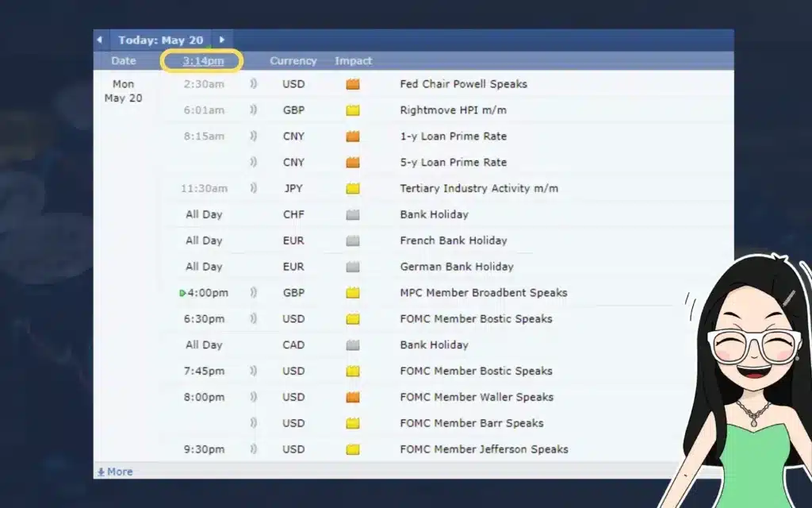Click gray impact icon for CAD Bank Holiday
Image resolution: width=812 pixels, height=508 pixels.
[x=353, y=345]
